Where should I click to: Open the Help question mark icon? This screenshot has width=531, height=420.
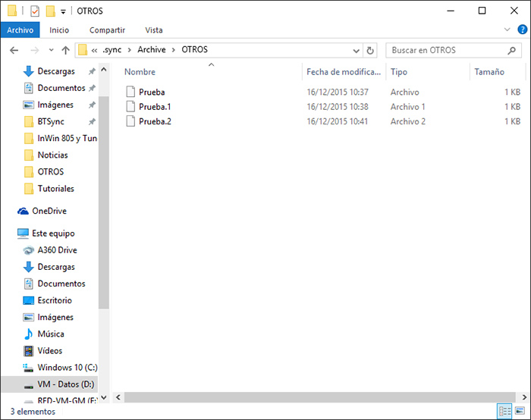(521, 30)
